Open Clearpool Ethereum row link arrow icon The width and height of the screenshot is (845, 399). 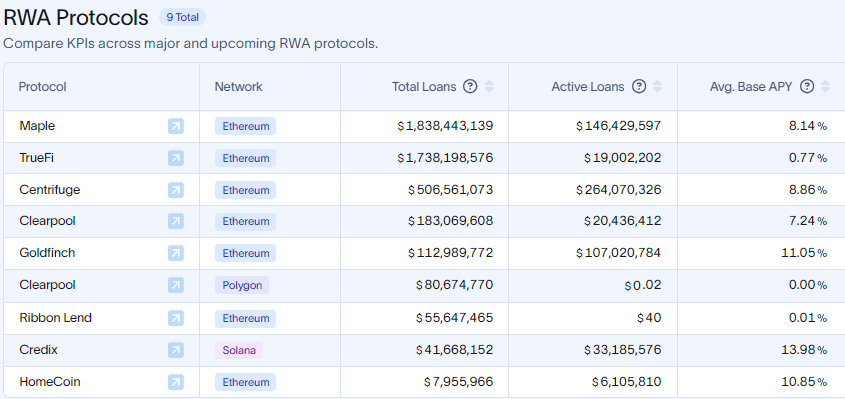tap(176, 221)
